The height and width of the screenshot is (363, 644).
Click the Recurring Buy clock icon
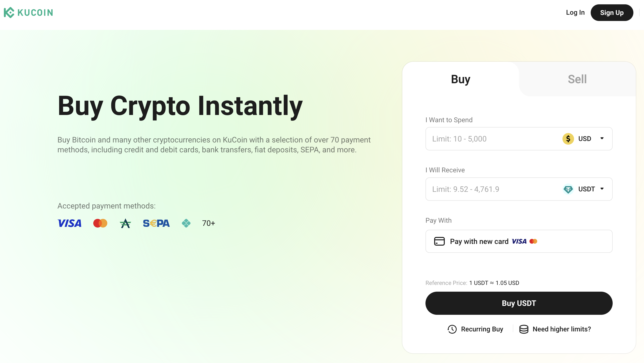(x=452, y=329)
